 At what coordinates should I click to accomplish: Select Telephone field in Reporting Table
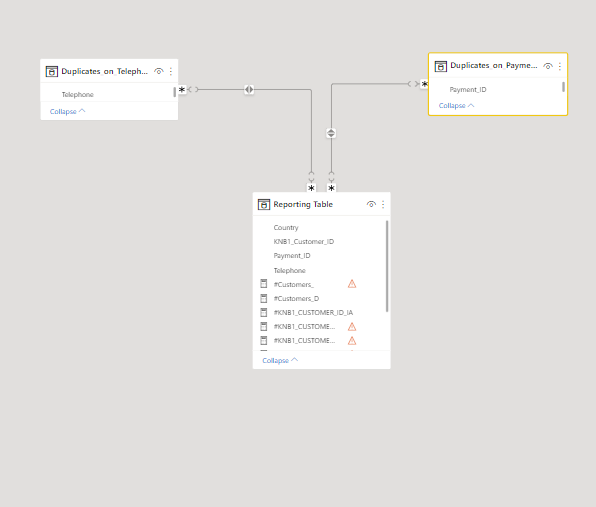[289, 271]
